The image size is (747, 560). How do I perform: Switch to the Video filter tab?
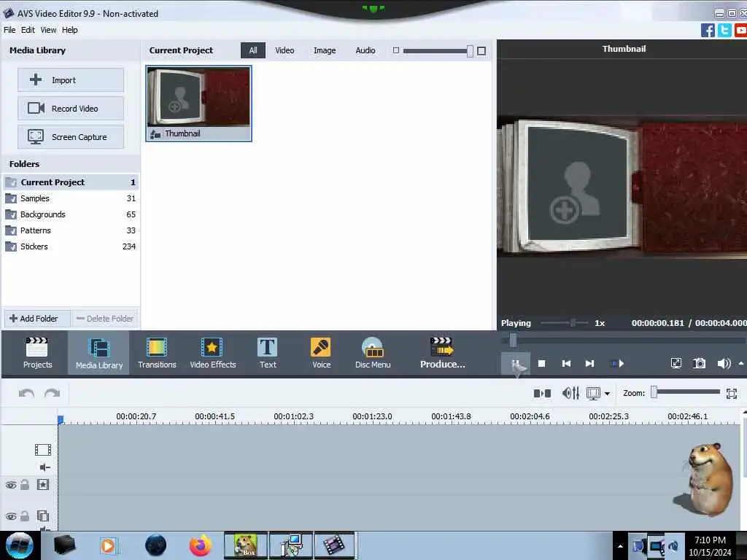click(x=285, y=50)
